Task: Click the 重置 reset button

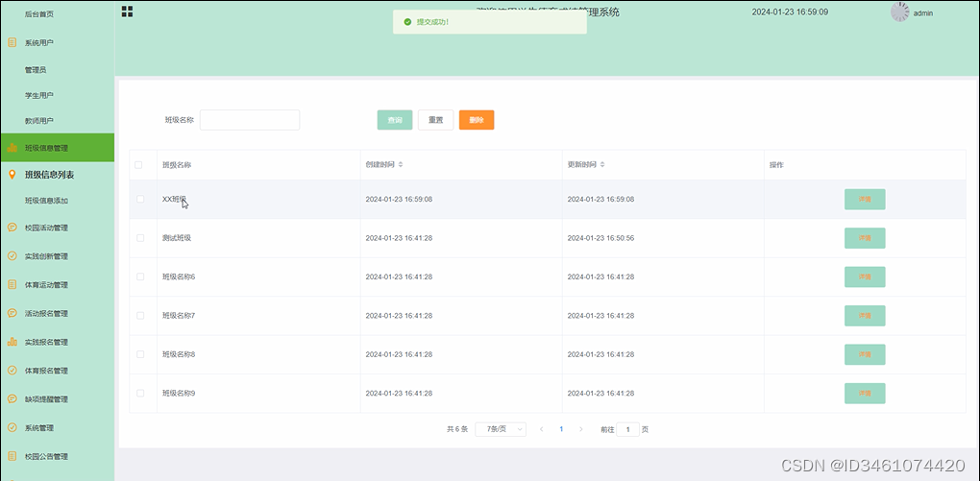Action: pyautogui.click(x=435, y=120)
